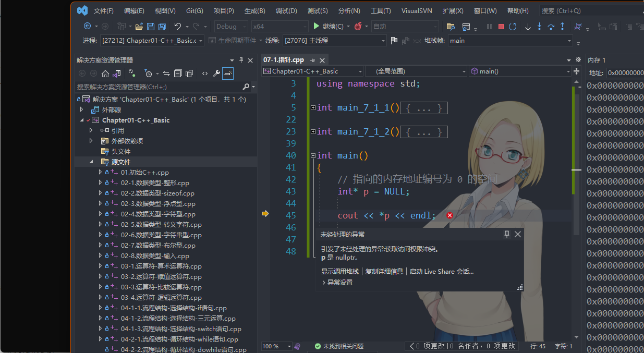Viewport: 644px width, 353px height.
Task: Click the undo arrow icon
Action: click(178, 26)
